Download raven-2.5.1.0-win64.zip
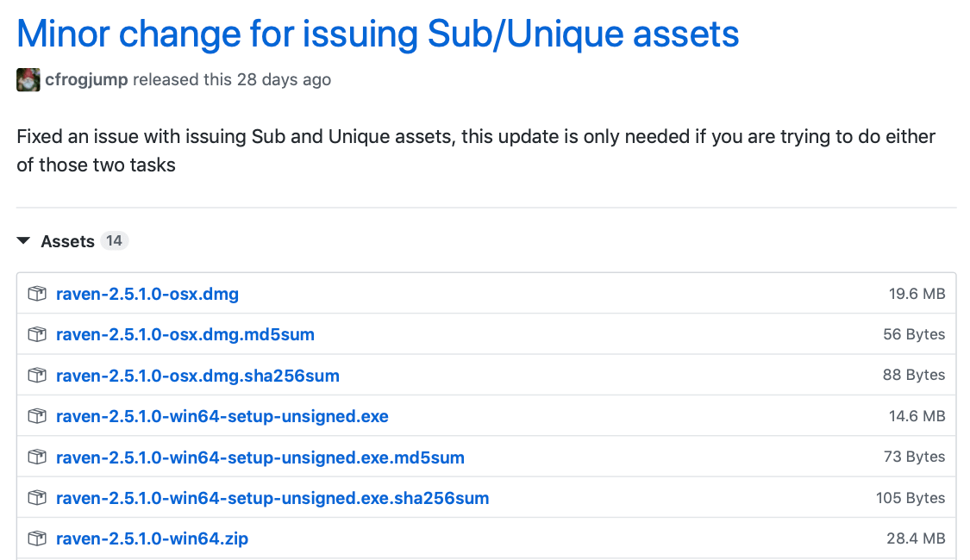This screenshot has width=970, height=560. tap(152, 539)
